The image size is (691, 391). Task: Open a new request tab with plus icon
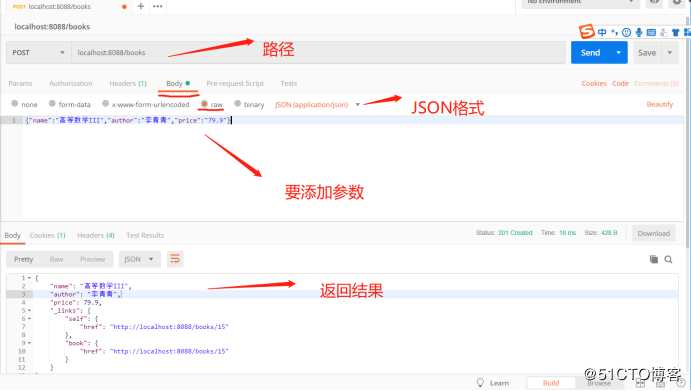tap(141, 6)
